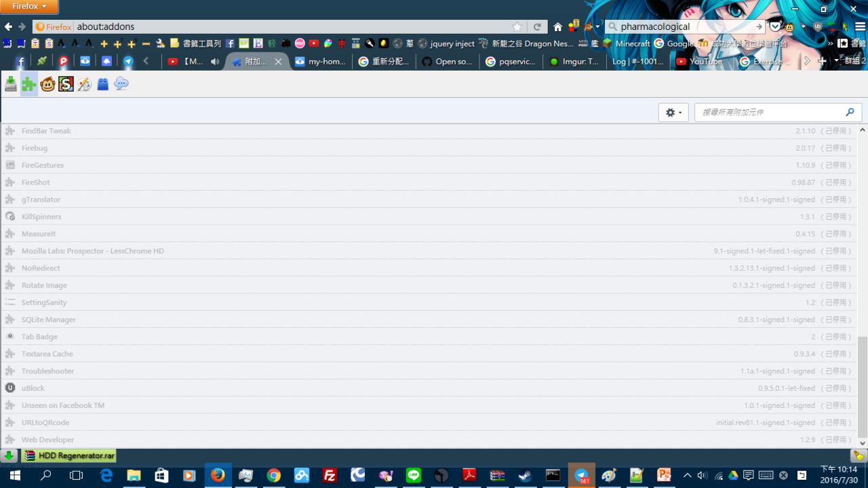
Task: Select the green puzzle Extensions category
Action: click(28, 84)
